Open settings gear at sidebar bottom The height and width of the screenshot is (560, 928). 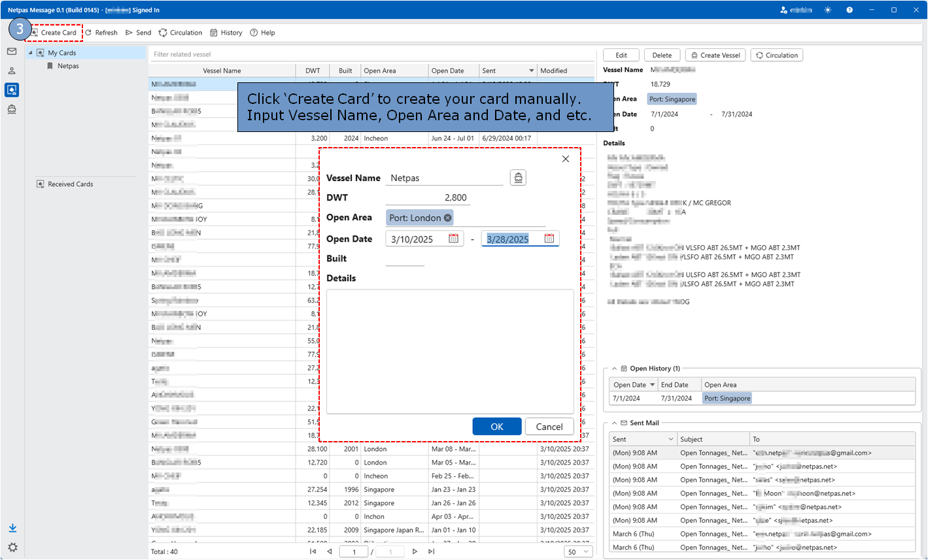(12, 548)
